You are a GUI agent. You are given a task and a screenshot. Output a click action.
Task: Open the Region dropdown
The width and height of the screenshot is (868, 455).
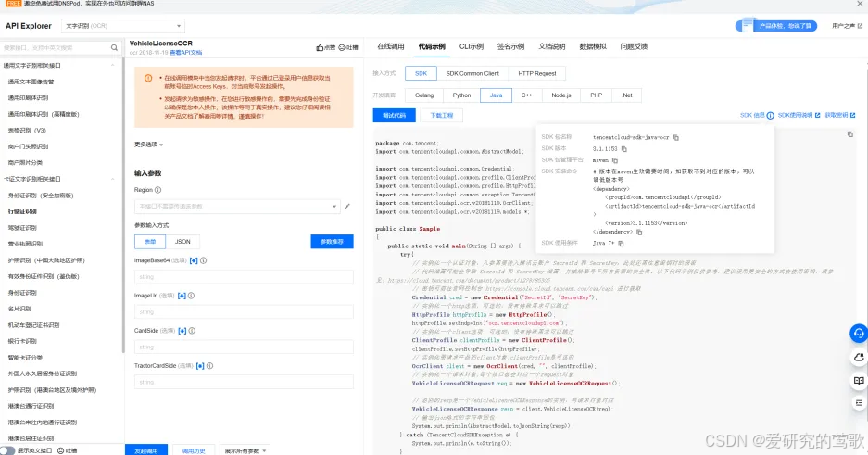[236, 207]
